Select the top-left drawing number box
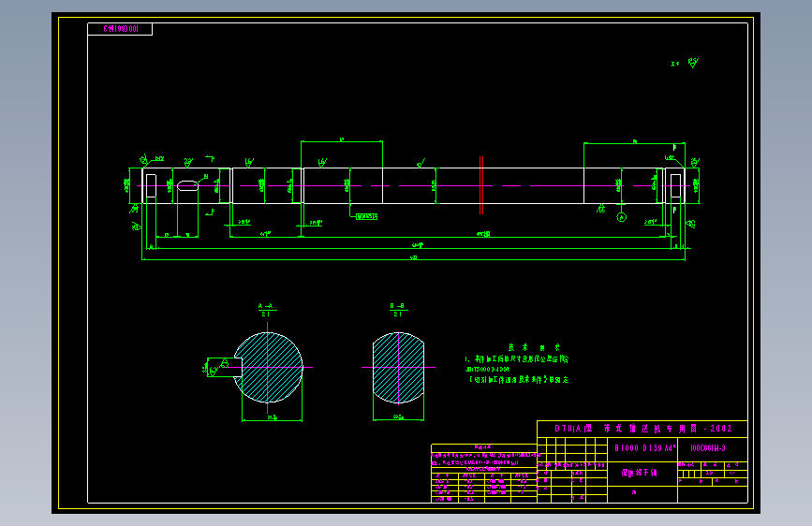 [x=120, y=29]
